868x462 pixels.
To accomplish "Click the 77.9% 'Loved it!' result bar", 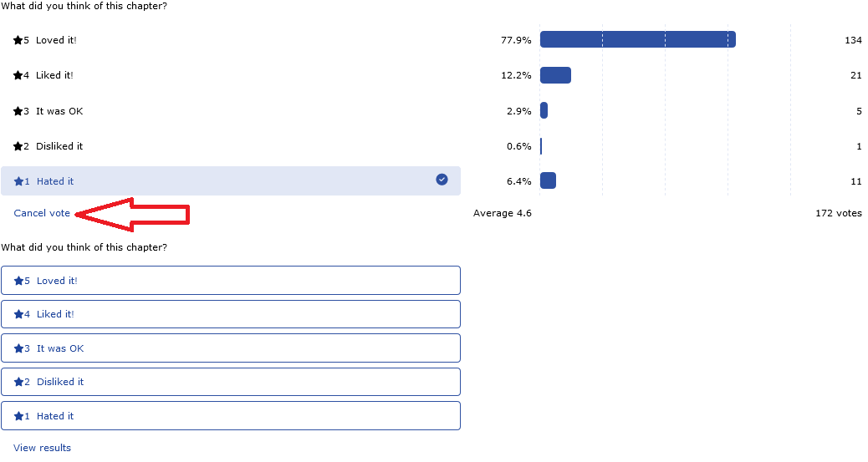I will [x=637, y=39].
